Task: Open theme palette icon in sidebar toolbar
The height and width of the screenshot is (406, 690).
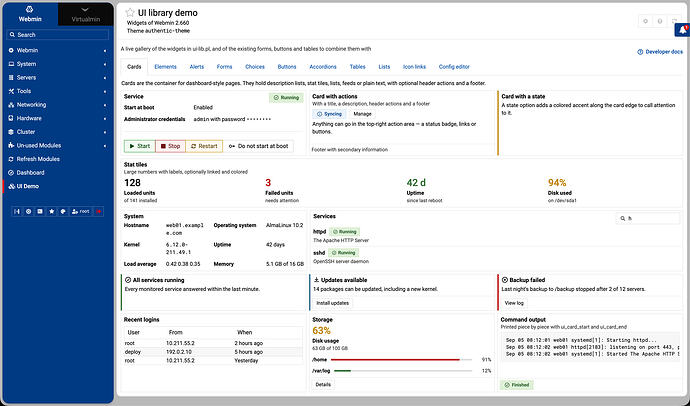Action: point(63,212)
